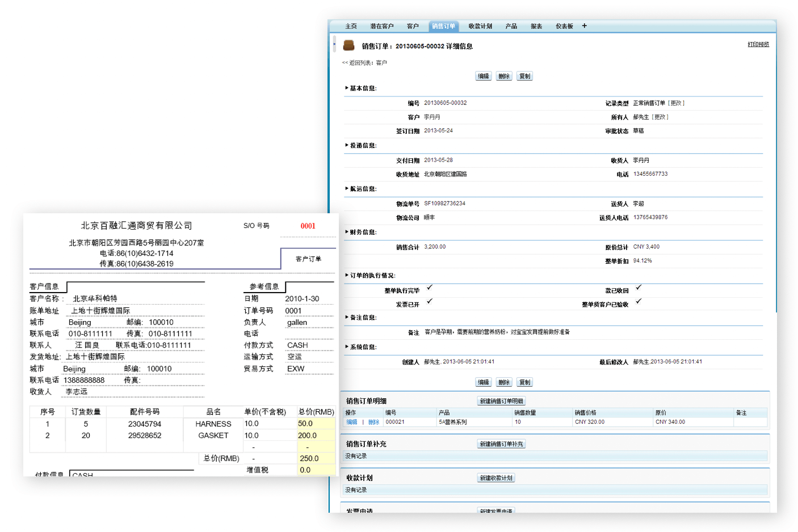
Task: Go to the 客户 tab
Action: (x=413, y=26)
